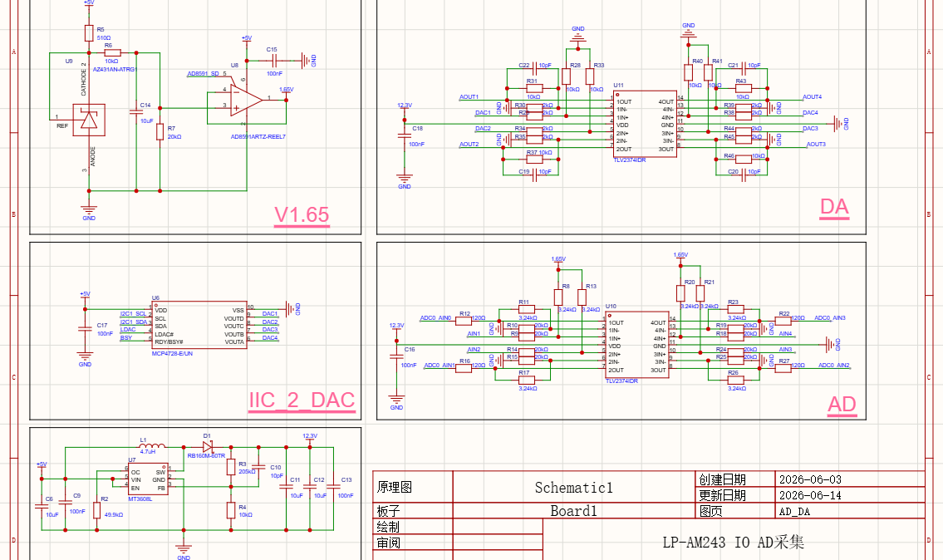This screenshot has width=943, height=560.
Task: Select the U9 AZ431AN-ATRG1 shunt reference symbol
Action: click(89, 120)
